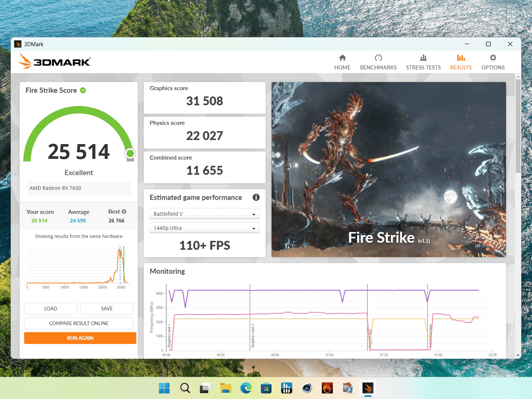Open Windows Start menu
Image resolution: width=532 pixels, height=399 pixels.
click(x=164, y=388)
